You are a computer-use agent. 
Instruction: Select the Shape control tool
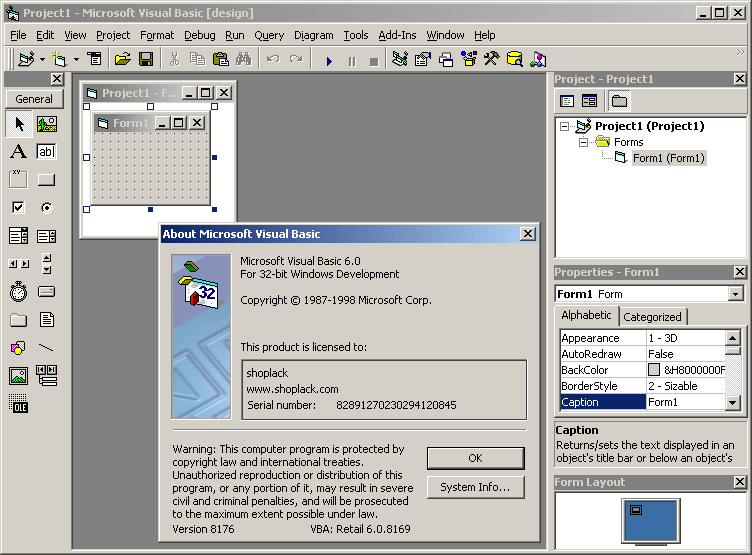coord(19,348)
